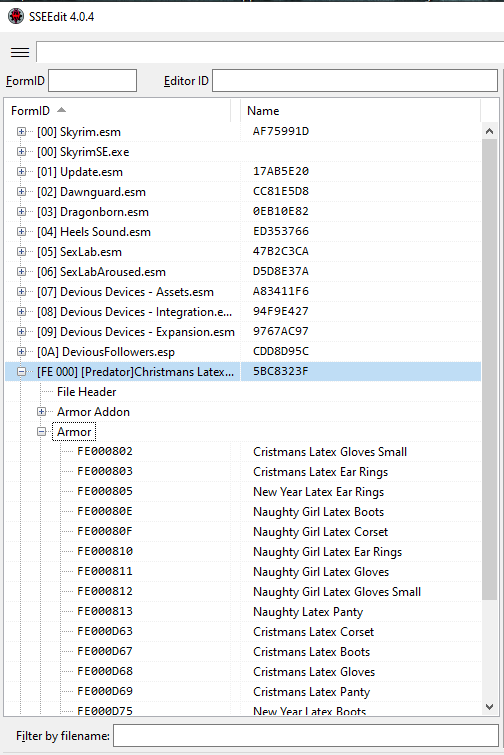
Task: Select the [04] Heels Sound.esm label
Action: 94,232
